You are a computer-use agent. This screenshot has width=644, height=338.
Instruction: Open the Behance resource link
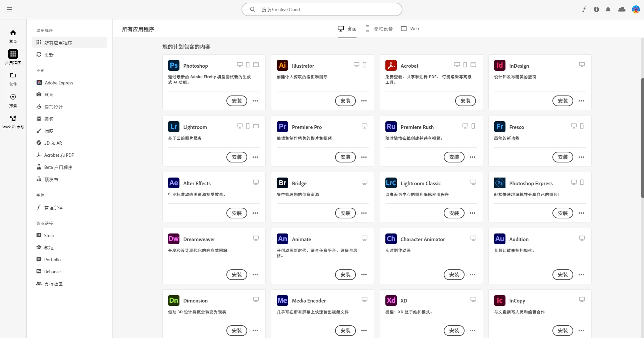(x=70, y=272)
